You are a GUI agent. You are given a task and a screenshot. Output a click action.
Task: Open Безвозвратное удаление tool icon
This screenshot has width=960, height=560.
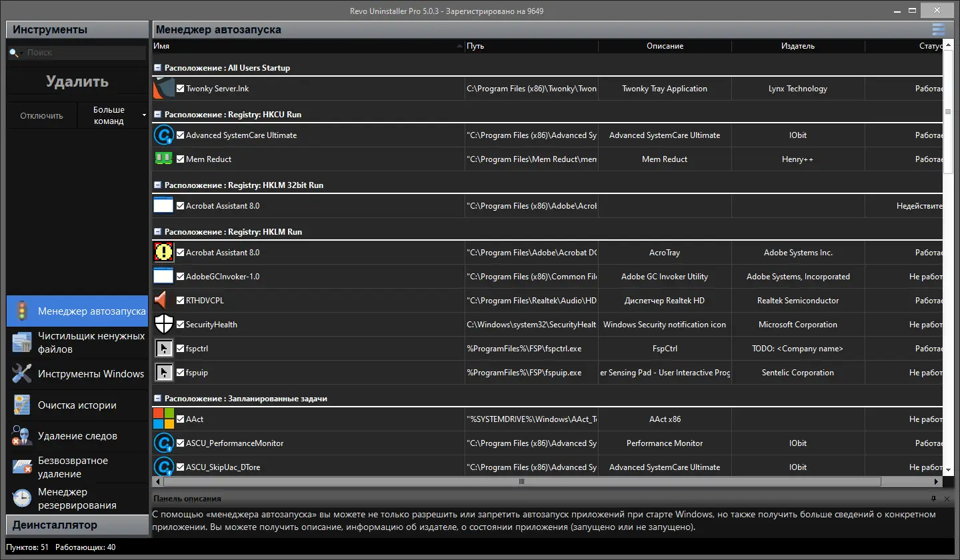(x=22, y=467)
